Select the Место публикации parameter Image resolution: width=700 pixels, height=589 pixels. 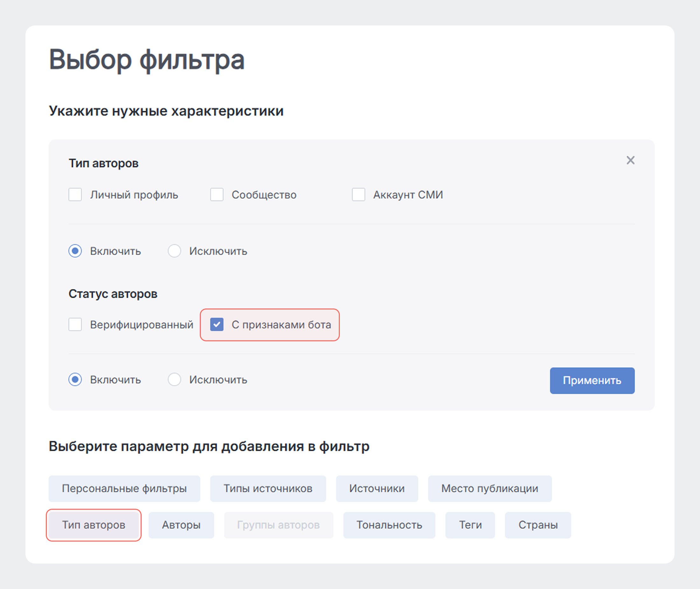pyautogui.click(x=489, y=488)
